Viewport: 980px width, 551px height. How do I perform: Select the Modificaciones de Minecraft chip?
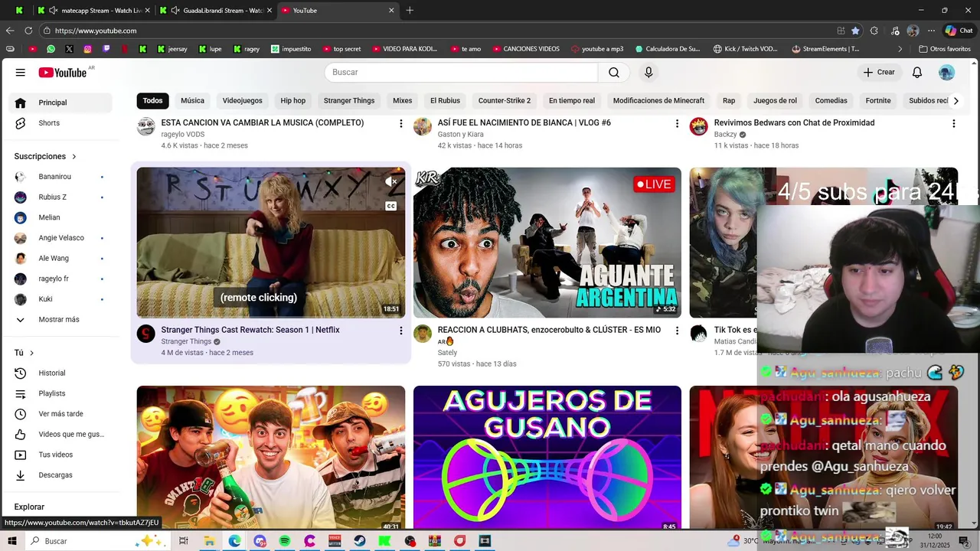pos(658,100)
